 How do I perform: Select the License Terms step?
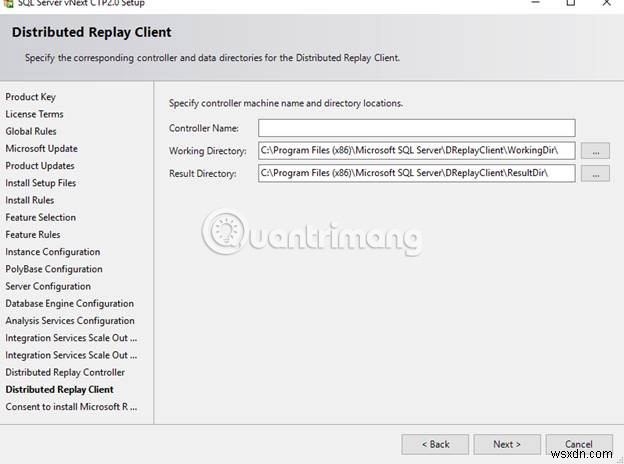(x=34, y=114)
